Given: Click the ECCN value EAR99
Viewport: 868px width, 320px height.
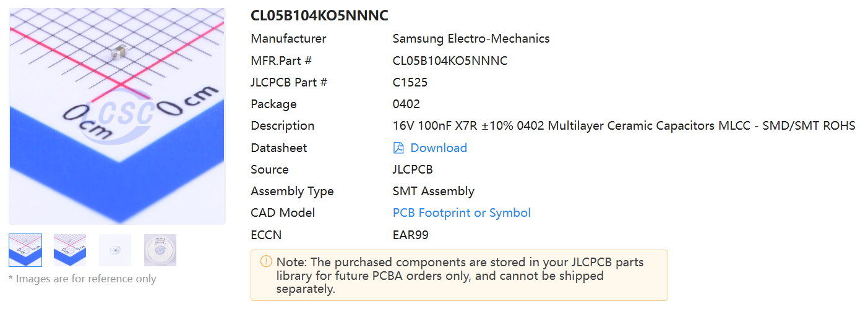Looking at the screenshot, I should [410, 235].
